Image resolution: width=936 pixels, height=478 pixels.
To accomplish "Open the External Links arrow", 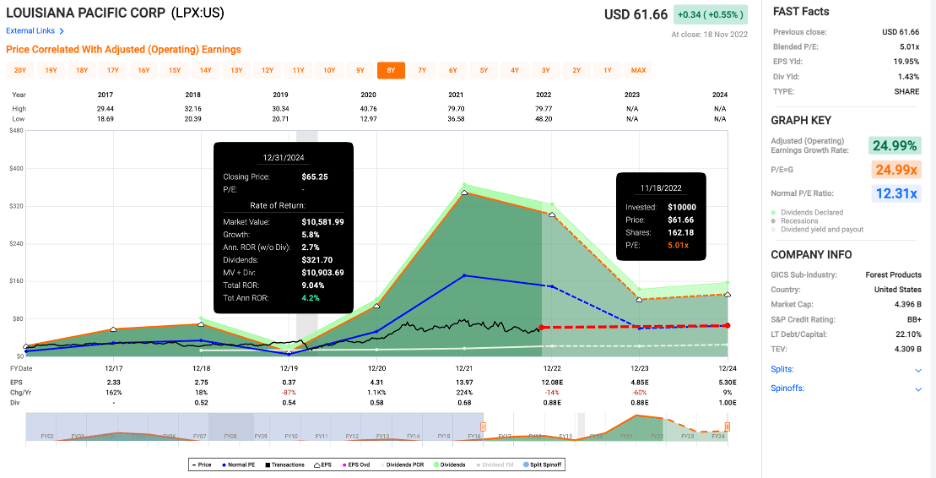I will (62, 31).
